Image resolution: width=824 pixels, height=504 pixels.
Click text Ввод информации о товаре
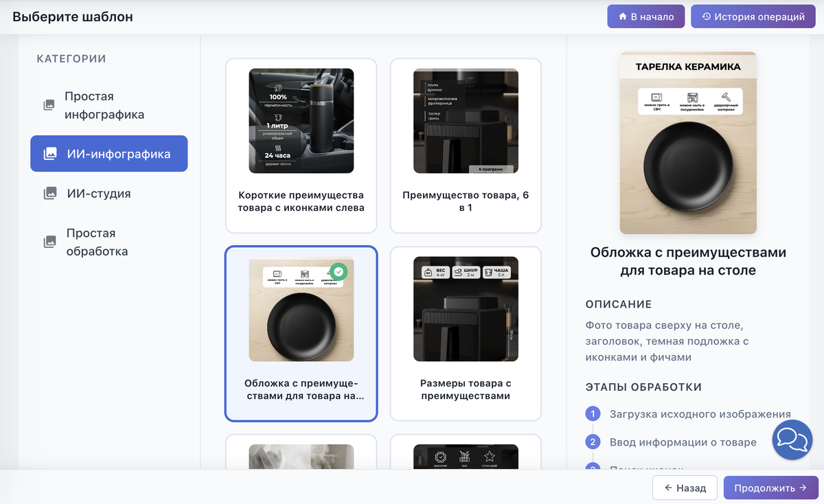[x=683, y=442]
